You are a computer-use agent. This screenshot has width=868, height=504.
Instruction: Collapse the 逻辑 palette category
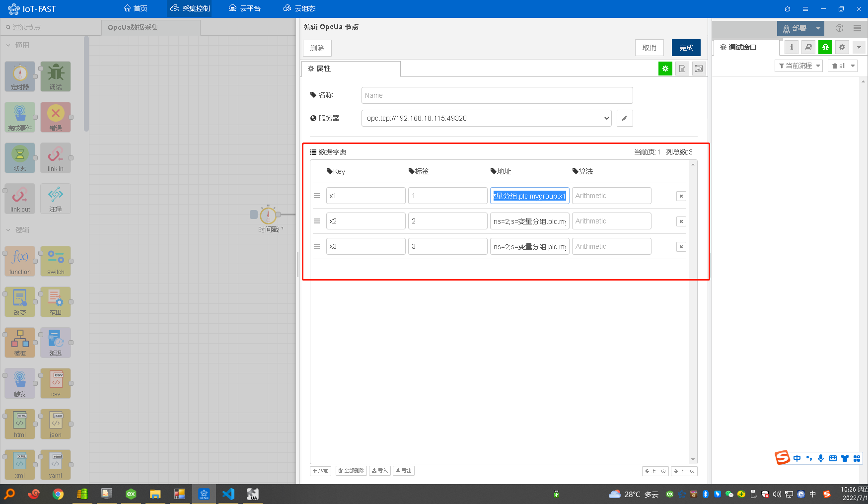tap(18, 230)
